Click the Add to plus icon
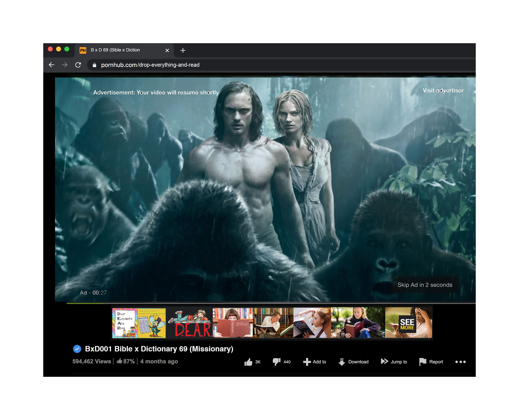 pyautogui.click(x=307, y=362)
